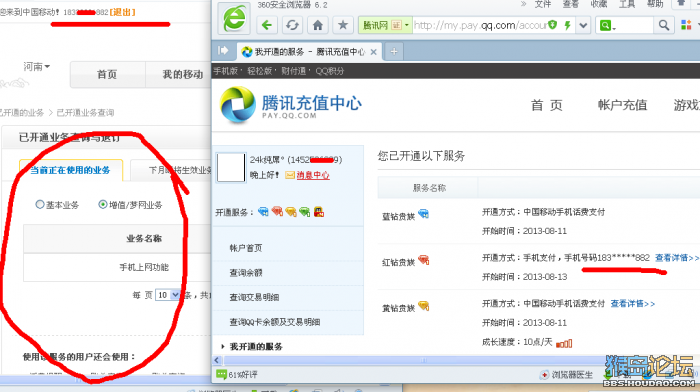Click the refresh page icon
700x392 pixels.
pos(292,25)
